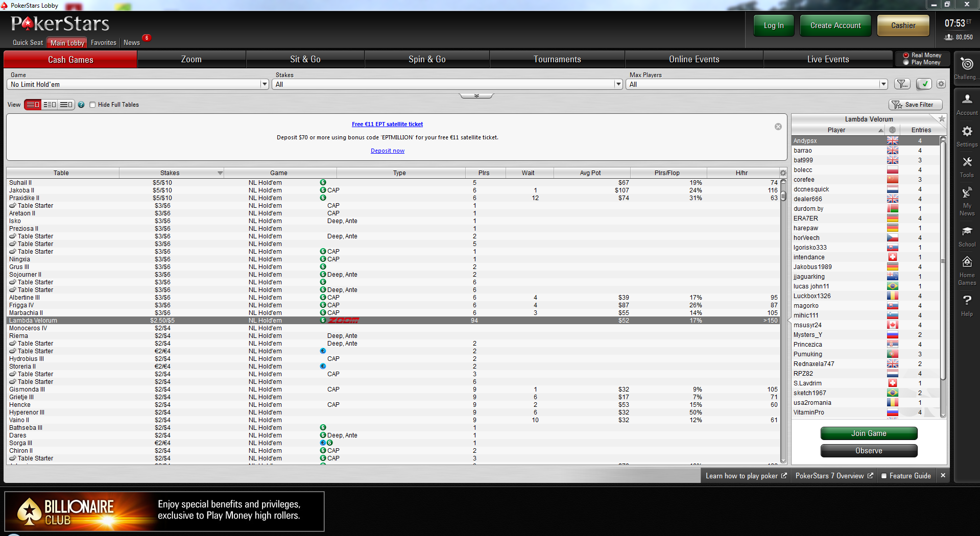
Task: Click the PokerStars logo
Action: [x=60, y=23]
